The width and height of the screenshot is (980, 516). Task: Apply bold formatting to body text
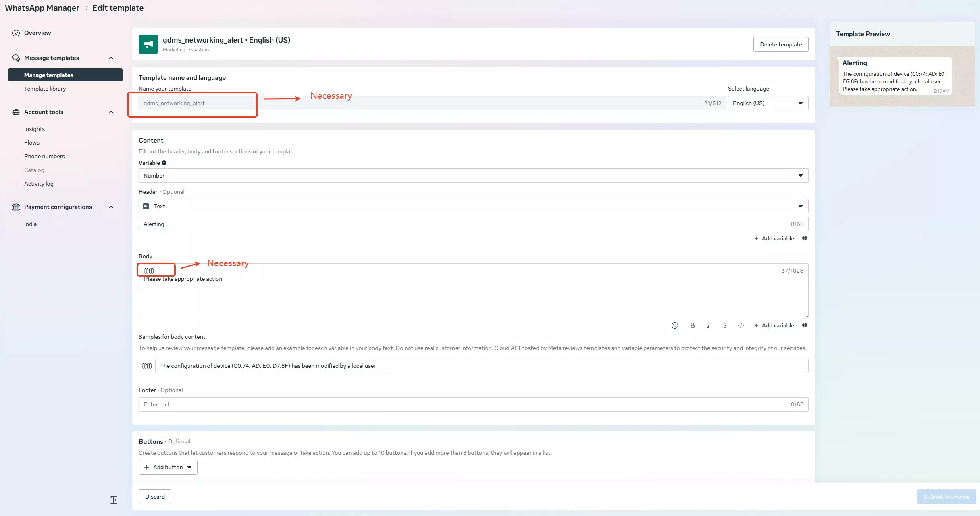pyautogui.click(x=693, y=325)
